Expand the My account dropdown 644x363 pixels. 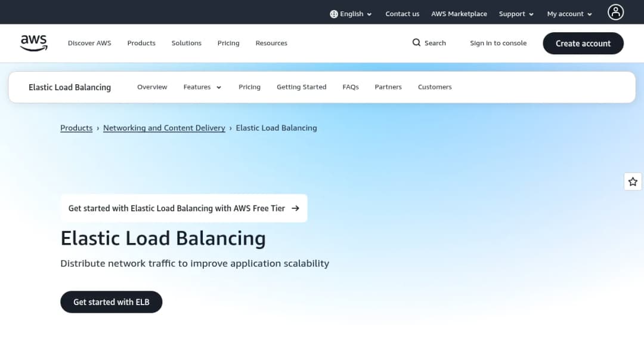[569, 14]
